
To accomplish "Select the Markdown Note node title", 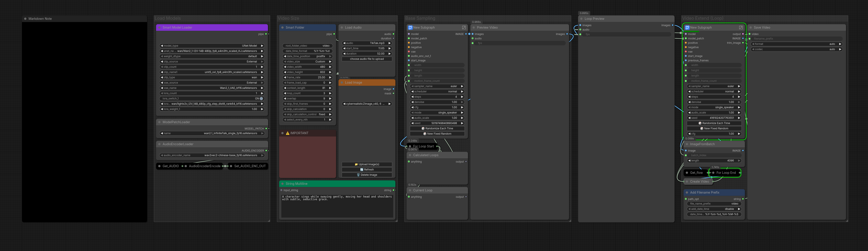I will coord(40,18).
